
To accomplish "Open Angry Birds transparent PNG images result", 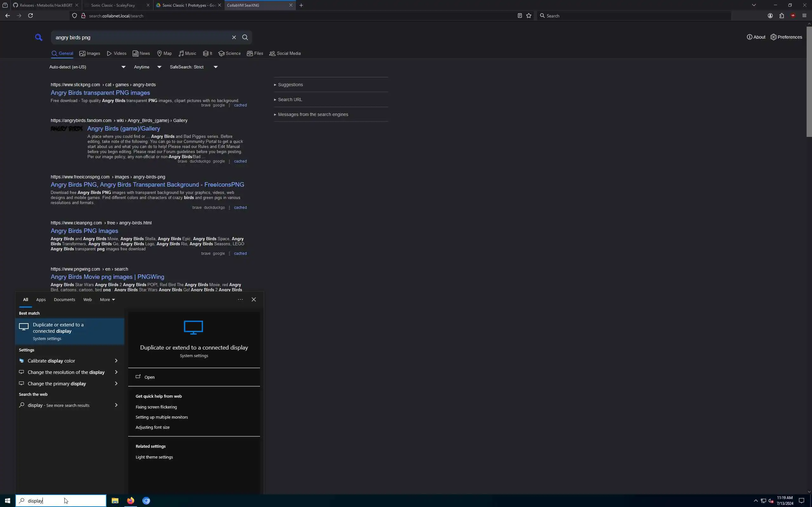I will click(x=100, y=93).
